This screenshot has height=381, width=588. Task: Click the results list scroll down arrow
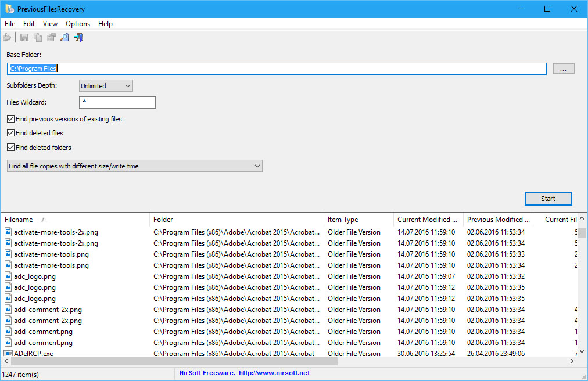click(582, 352)
